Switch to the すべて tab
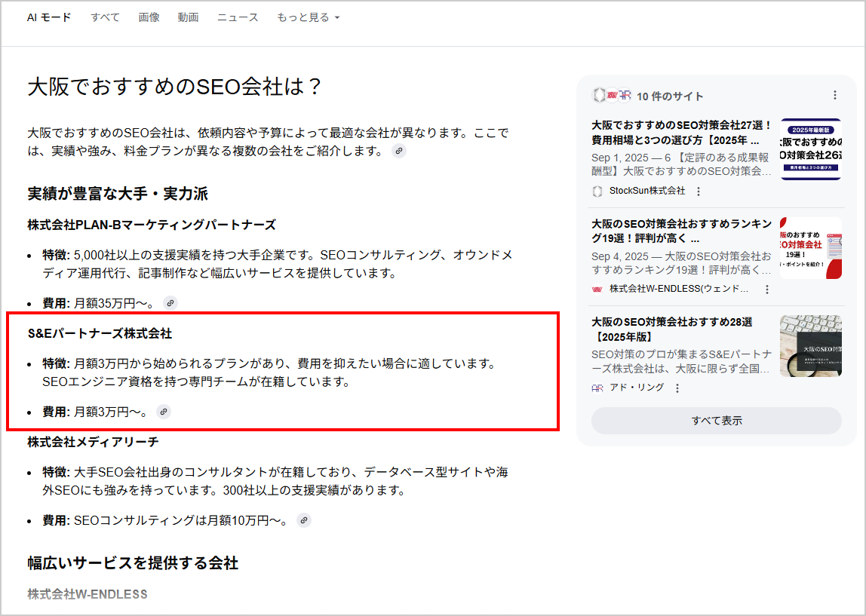Screen dimensions: 866x616 (105, 17)
